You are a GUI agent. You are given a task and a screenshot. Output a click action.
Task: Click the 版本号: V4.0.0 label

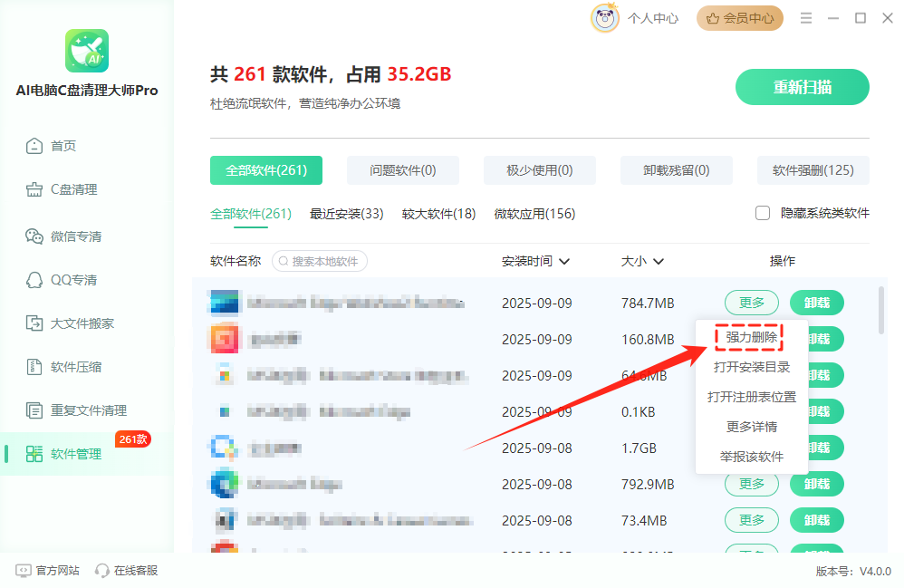(x=853, y=572)
